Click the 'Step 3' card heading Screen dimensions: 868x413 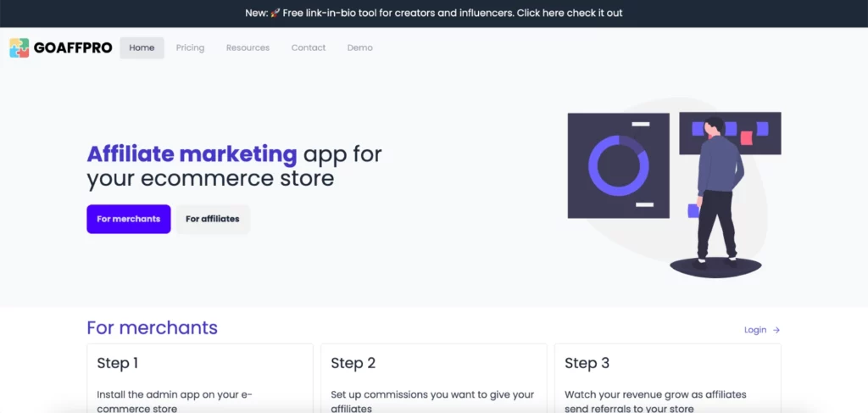click(x=587, y=363)
